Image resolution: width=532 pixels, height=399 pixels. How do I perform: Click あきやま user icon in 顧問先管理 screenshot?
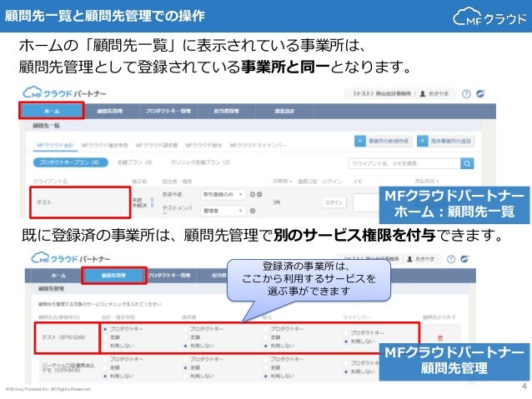click(x=409, y=259)
